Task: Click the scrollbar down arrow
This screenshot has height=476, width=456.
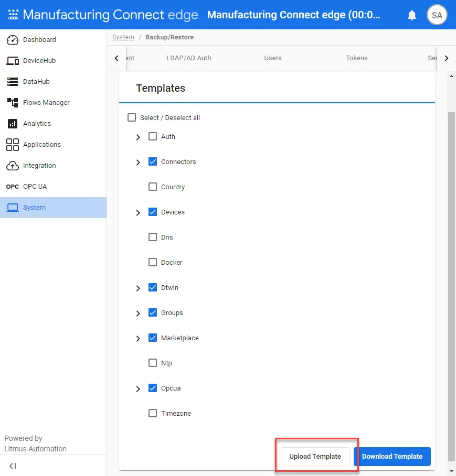Action: click(451, 471)
